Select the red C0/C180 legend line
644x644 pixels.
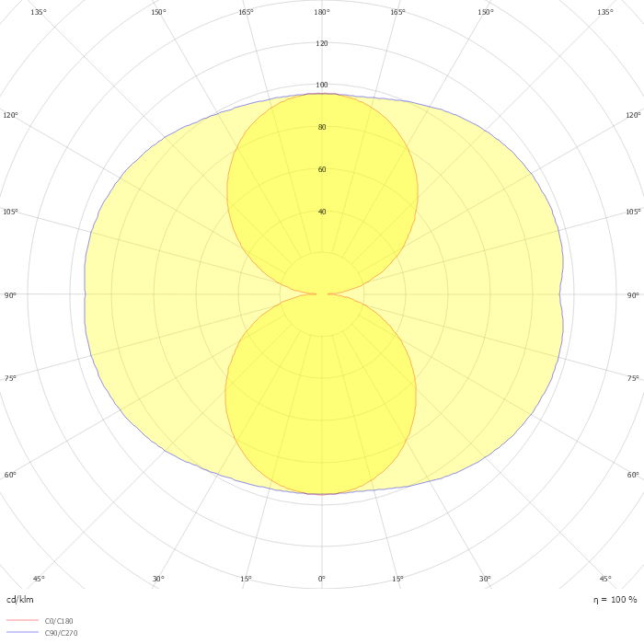(23, 621)
